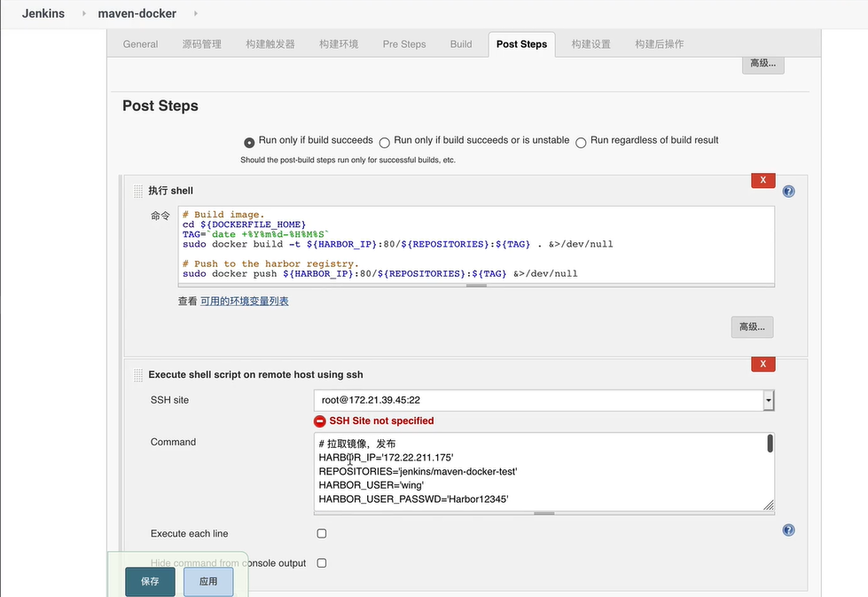Screen dimensions: 868x597
Task: Click resize bar below SSH Command textarea
Action: [543, 514]
